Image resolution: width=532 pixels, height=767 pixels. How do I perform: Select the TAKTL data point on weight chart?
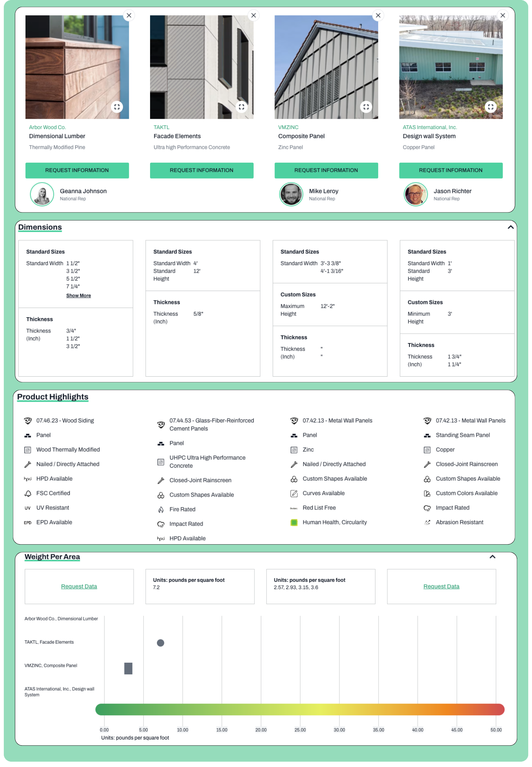[x=160, y=643]
